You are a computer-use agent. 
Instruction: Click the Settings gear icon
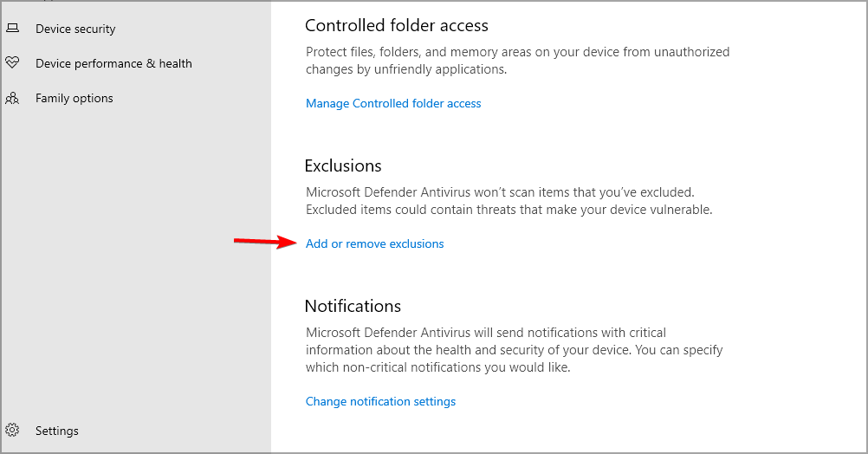click(x=12, y=431)
